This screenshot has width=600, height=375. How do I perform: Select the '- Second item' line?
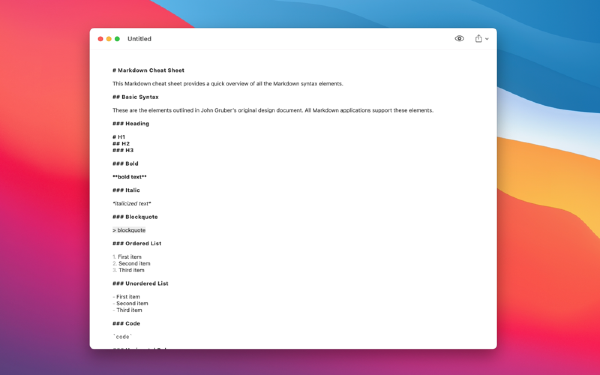pos(130,303)
